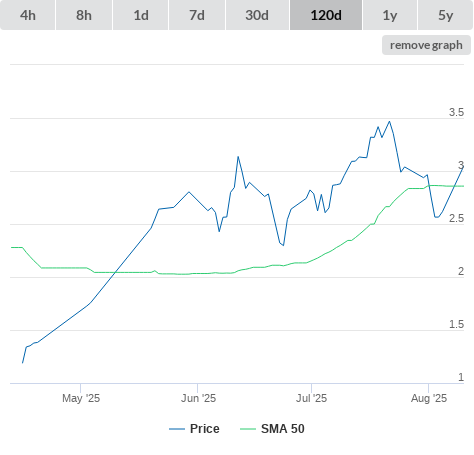The image size is (474, 455).
Task: Click the Jul '25 axis label
Action: 312,398
